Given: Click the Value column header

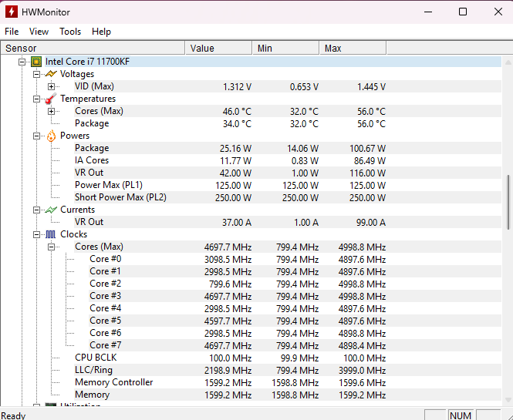Looking at the screenshot, I should click(218, 48).
